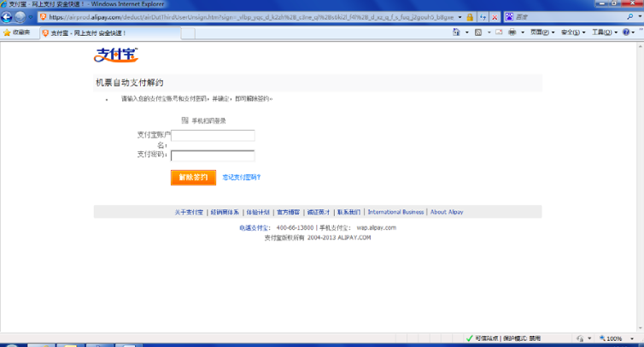Viewport: 644px width, 347px height.
Task: Click the Refresh page arrows icon
Action: 483,17
